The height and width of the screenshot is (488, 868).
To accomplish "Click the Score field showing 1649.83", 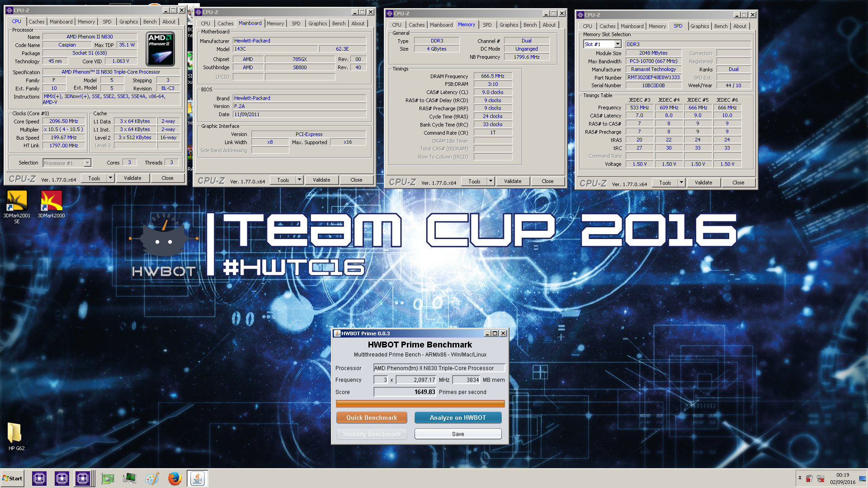I will [405, 392].
